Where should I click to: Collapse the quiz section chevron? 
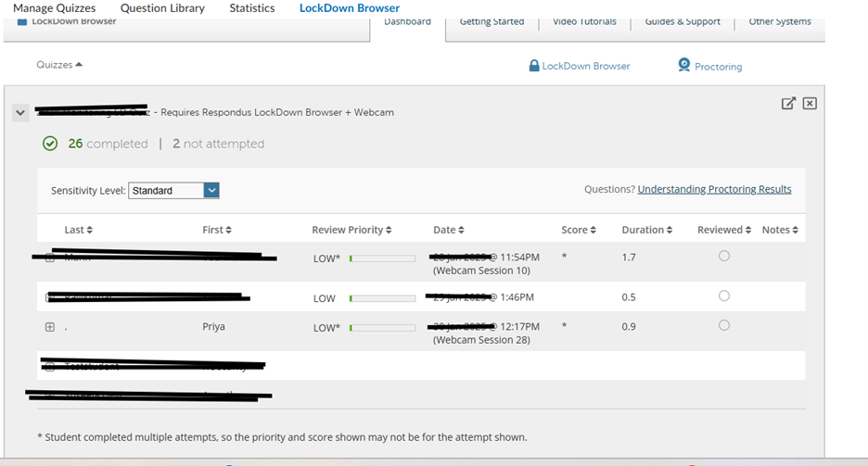point(21,113)
